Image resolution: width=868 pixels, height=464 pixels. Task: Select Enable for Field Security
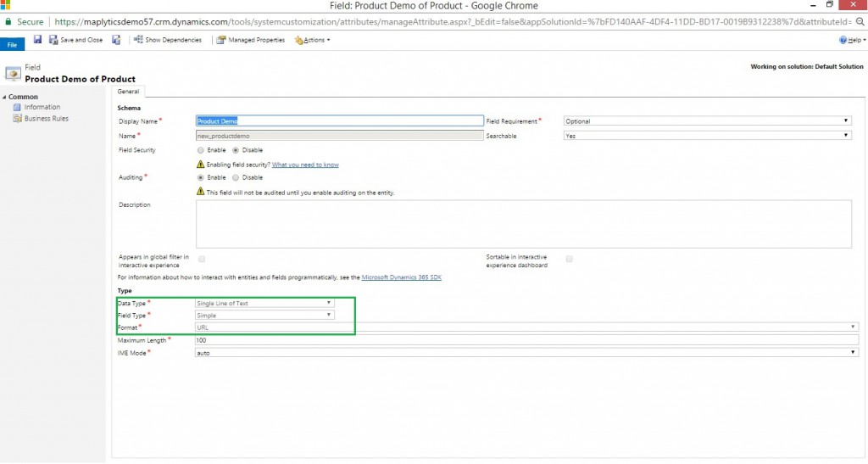pyautogui.click(x=200, y=150)
